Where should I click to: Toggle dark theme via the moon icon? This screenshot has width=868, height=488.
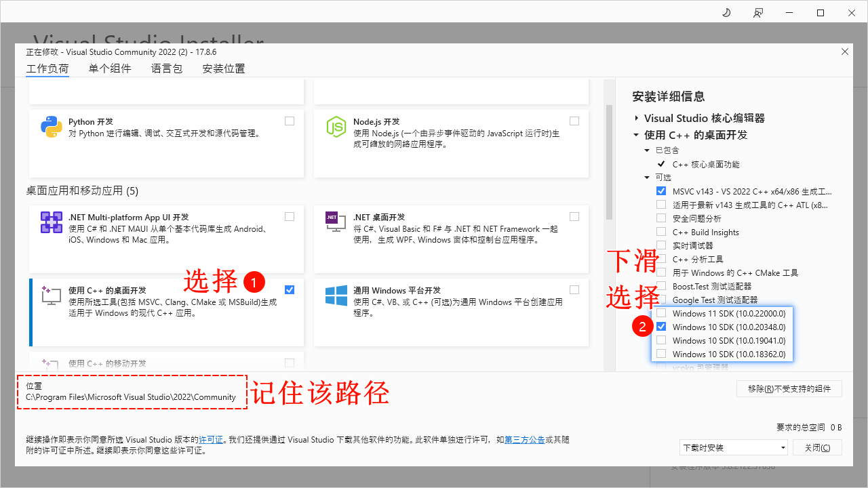pyautogui.click(x=726, y=12)
